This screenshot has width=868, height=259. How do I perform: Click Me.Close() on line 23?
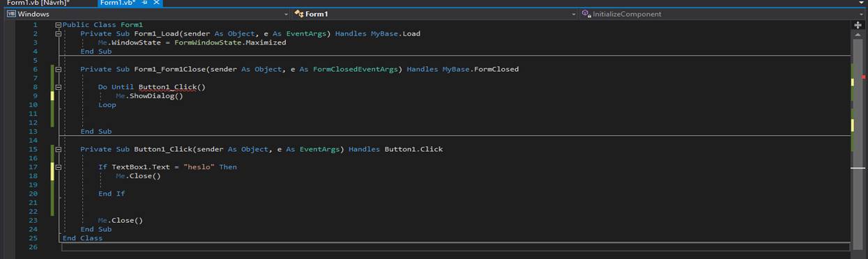(x=120, y=220)
